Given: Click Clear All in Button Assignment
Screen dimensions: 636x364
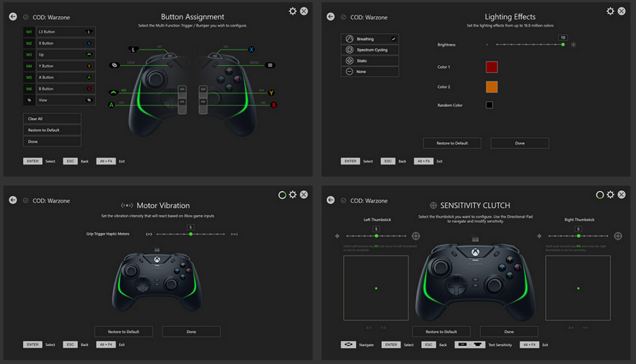Looking at the screenshot, I should click(x=52, y=119).
